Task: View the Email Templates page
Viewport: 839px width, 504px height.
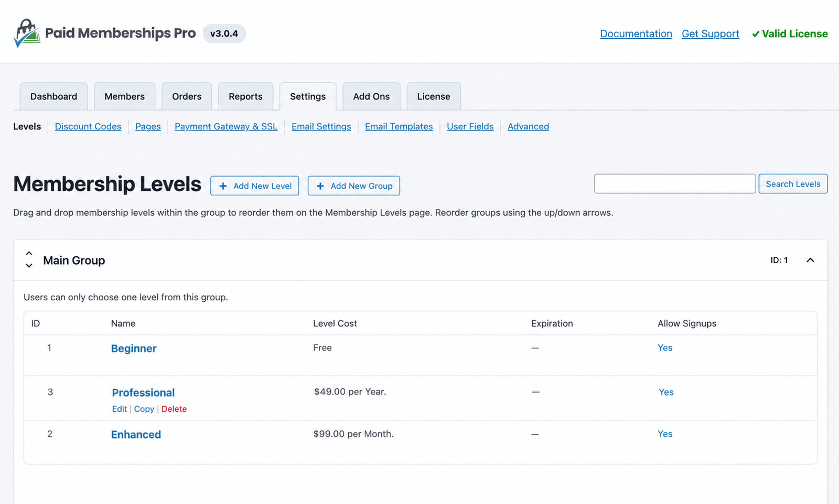Action: [399, 126]
